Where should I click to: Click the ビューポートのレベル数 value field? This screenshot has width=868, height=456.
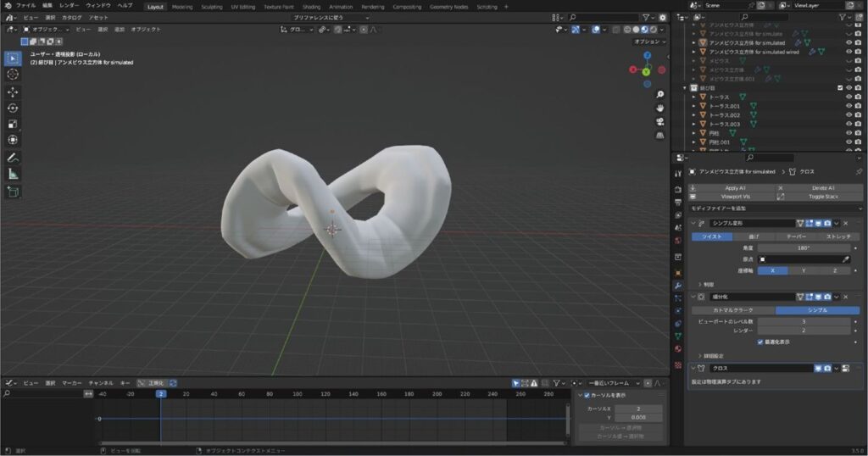coord(804,321)
